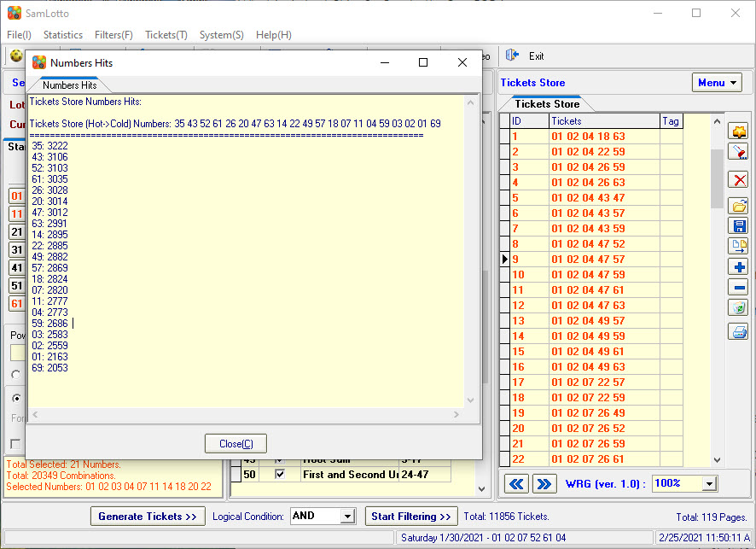The image size is (756, 549).
Task: Click number button 41 behind the dialog
Action: (17, 268)
